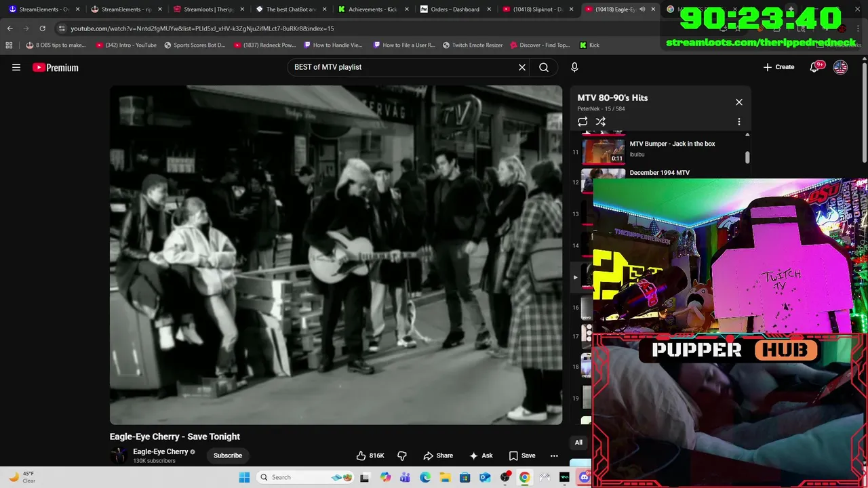The width and height of the screenshot is (868, 488).
Task: Select the All filter chip
Action: 578,443
